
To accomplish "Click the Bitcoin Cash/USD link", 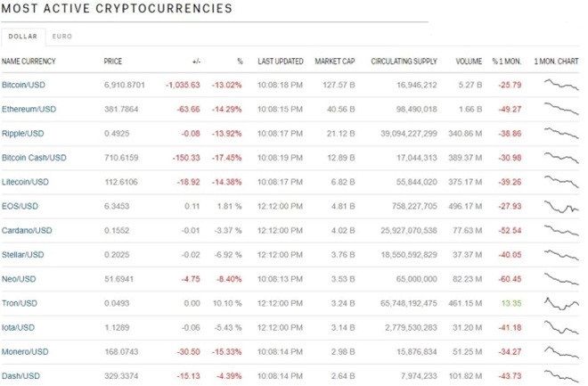I will click(34, 158).
